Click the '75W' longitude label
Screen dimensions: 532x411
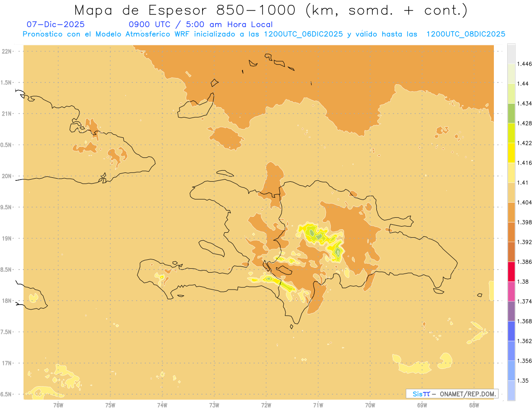[110, 405]
